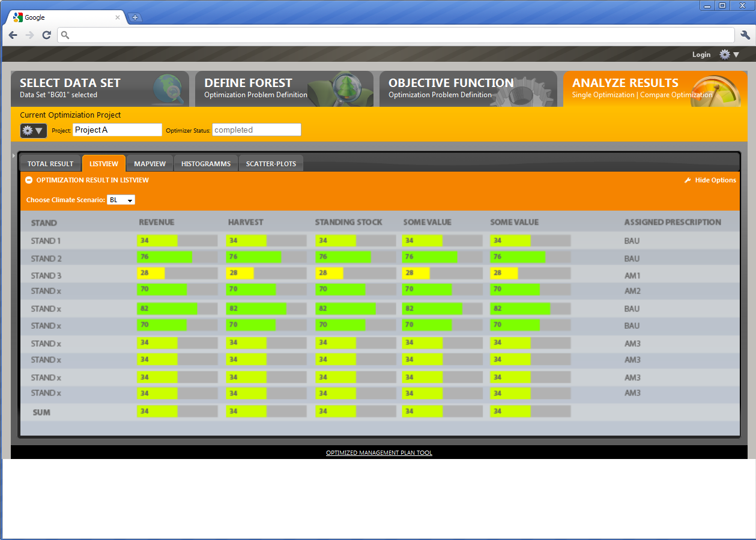Click BAU prescription for STAND 2

click(x=632, y=259)
